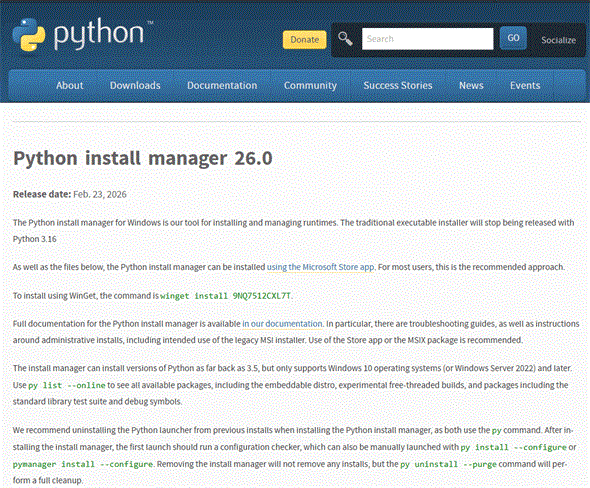Screen dimensions: 590x488
Task: Click the 'Python 3.16' text
Action: (35, 239)
